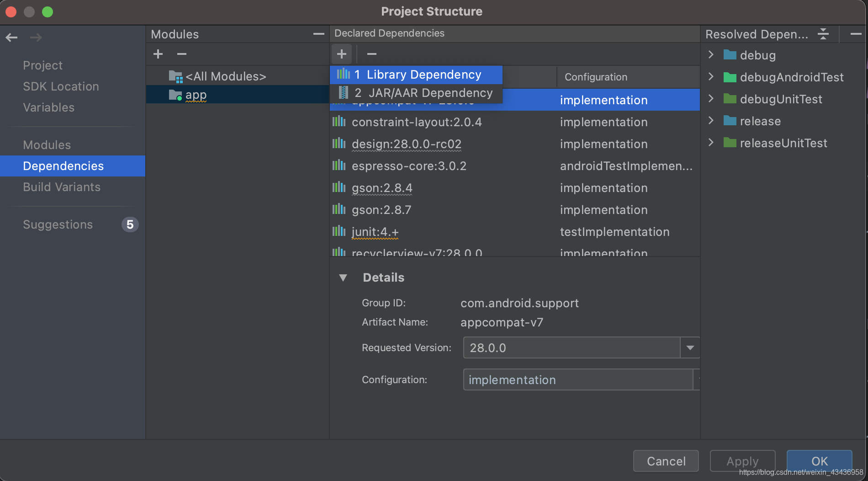This screenshot has height=481, width=868.
Task: Click the add dependency plus button
Action: [x=342, y=54]
